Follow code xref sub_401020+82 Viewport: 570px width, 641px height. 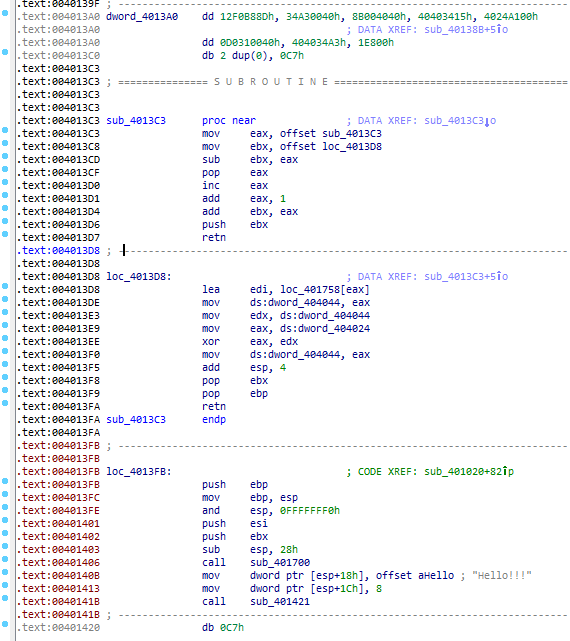pos(469,472)
